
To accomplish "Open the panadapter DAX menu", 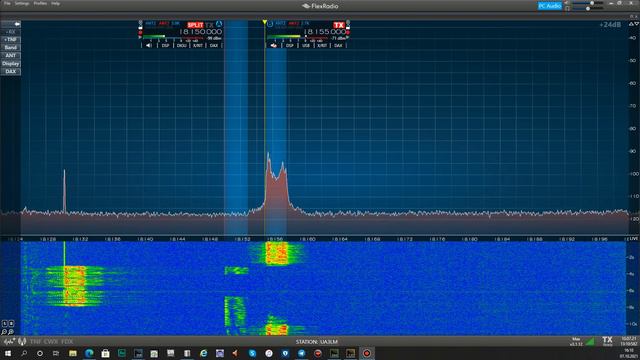I will click(x=11, y=71).
